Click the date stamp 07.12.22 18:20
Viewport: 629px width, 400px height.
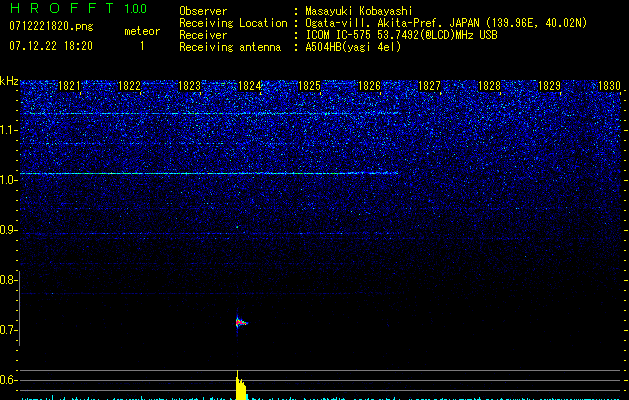pos(51,46)
